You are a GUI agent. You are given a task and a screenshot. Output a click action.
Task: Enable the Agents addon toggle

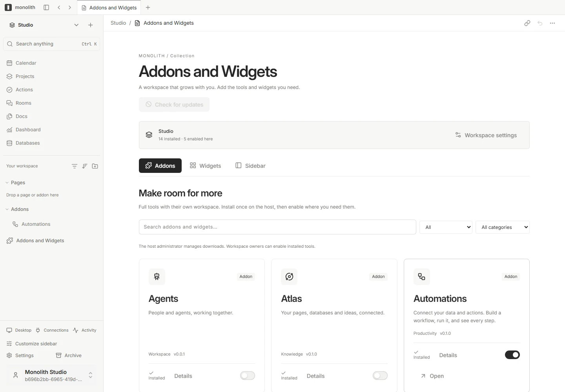(248, 376)
